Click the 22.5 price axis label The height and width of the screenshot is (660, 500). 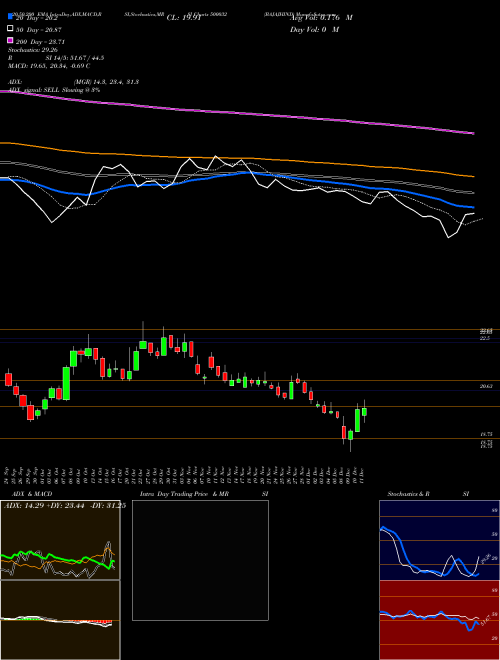pos(485,338)
